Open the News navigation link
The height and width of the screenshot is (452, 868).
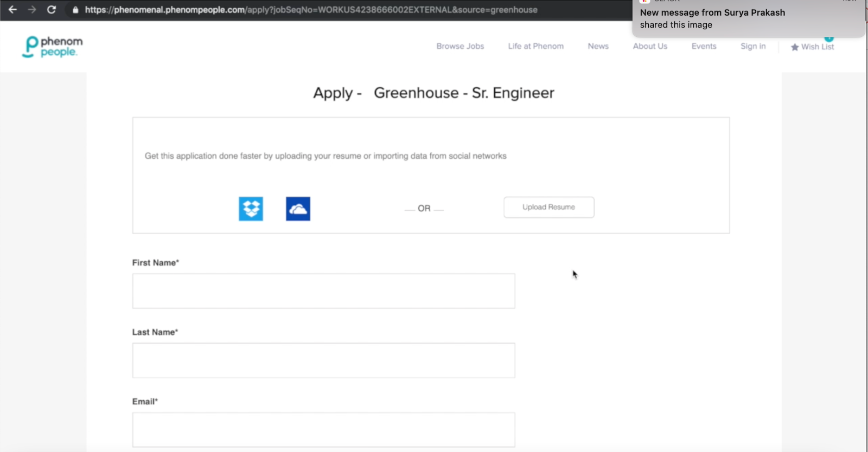click(598, 46)
